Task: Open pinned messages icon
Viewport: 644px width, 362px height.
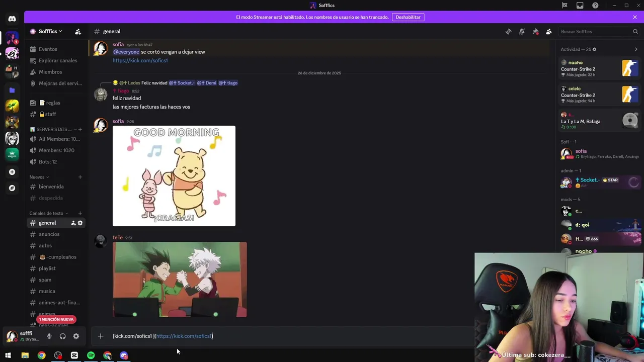Action: pyautogui.click(x=535, y=31)
